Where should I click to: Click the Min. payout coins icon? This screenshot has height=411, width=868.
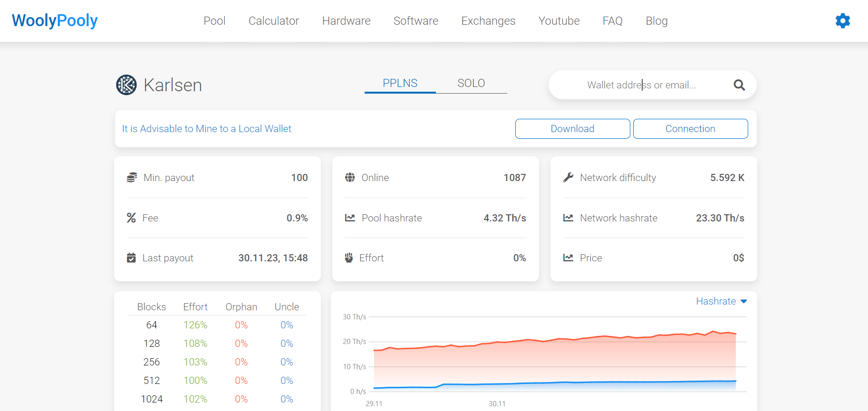click(x=132, y=178)
